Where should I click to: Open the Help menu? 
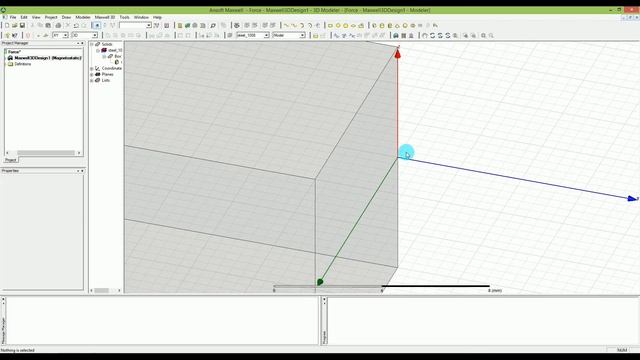157,18
